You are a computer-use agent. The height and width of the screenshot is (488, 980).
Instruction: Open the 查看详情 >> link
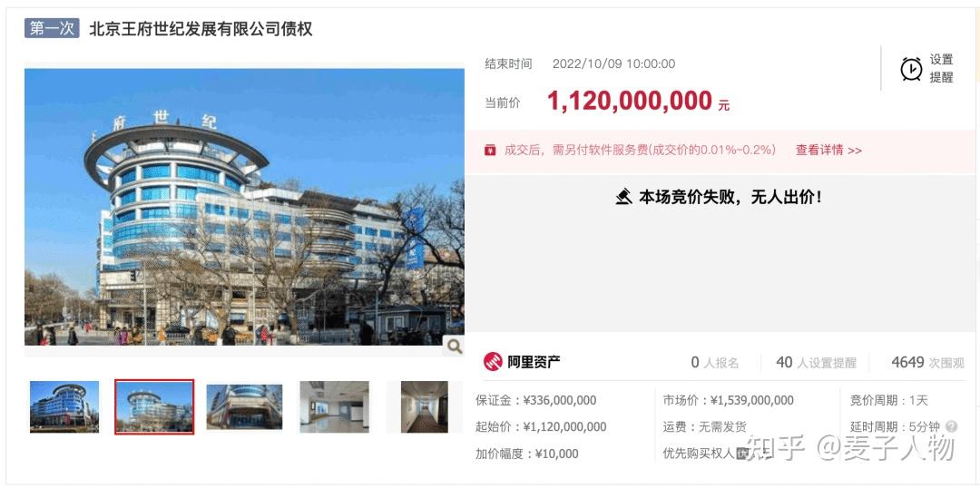[x=828, y=150]
